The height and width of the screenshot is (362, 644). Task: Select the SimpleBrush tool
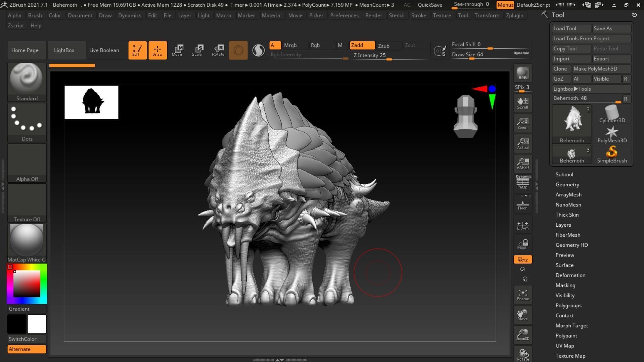tap(612, 154)
